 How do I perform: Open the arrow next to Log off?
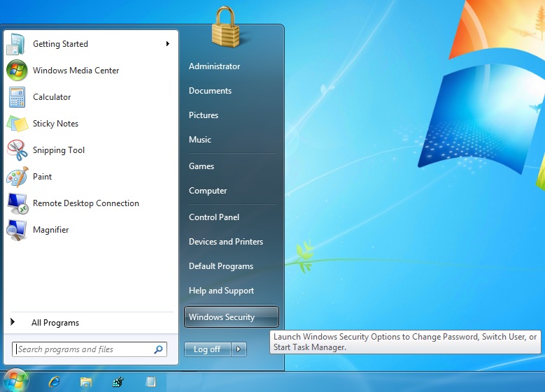coord(239,349)
